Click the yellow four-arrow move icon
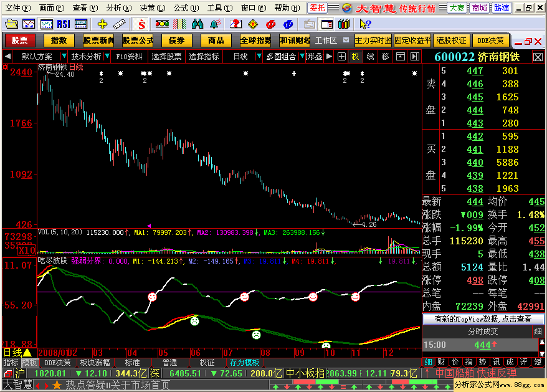547x392 pixels. click(x=102, y=24)
